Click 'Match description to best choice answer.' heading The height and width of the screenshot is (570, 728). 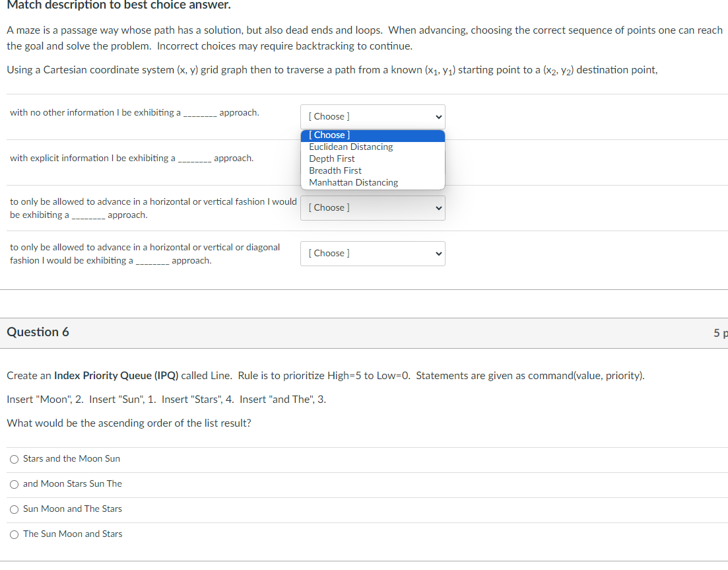pos(118,5)
